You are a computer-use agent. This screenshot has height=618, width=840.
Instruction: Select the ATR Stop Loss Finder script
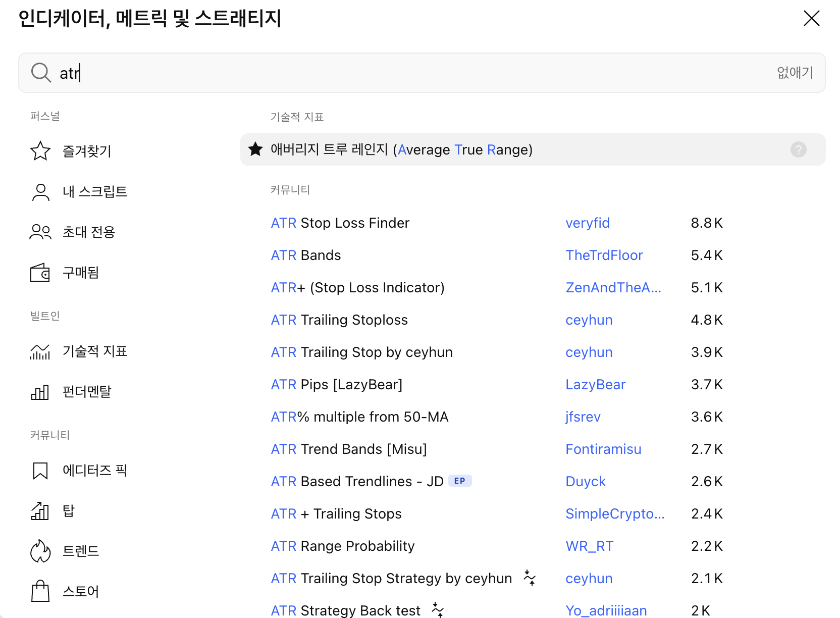[x=340, y=223]
